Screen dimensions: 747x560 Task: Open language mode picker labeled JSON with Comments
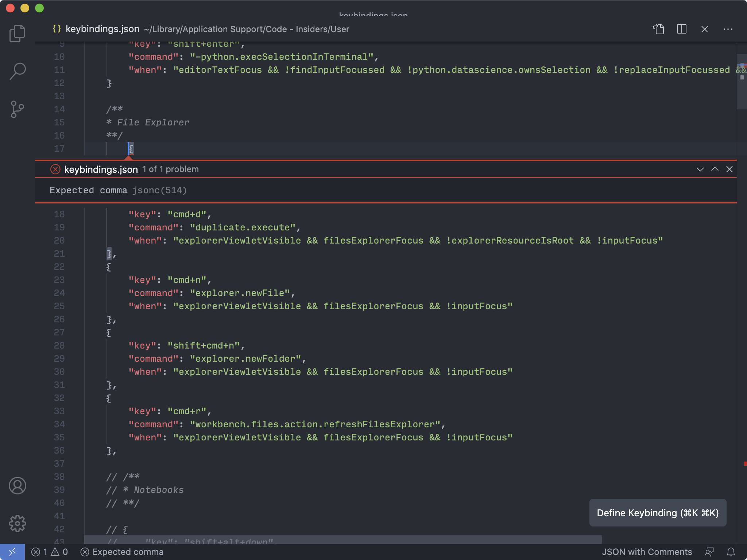(x=647, y=552)
